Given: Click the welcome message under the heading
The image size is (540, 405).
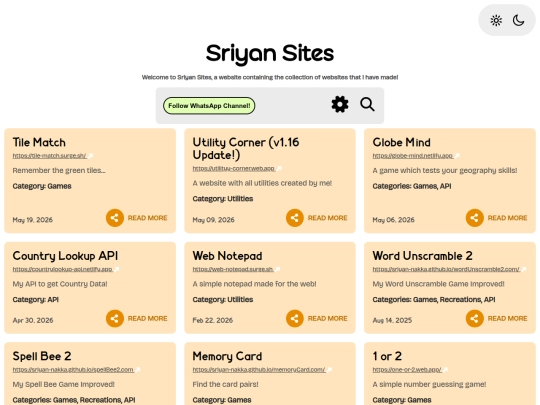Looking at the screenshot, I should pos(270,77).
